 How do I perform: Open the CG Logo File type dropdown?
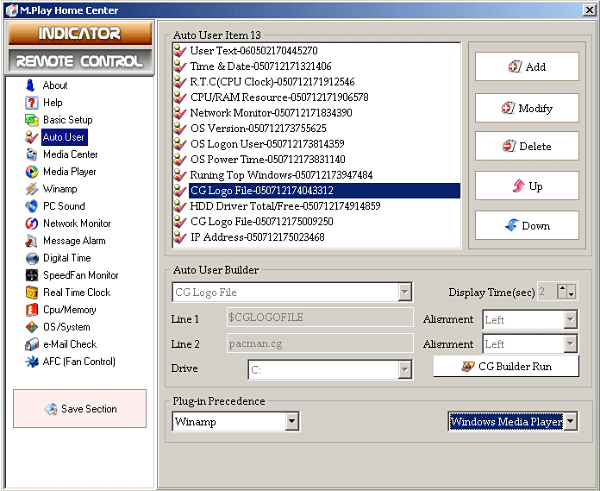(404, 292)
